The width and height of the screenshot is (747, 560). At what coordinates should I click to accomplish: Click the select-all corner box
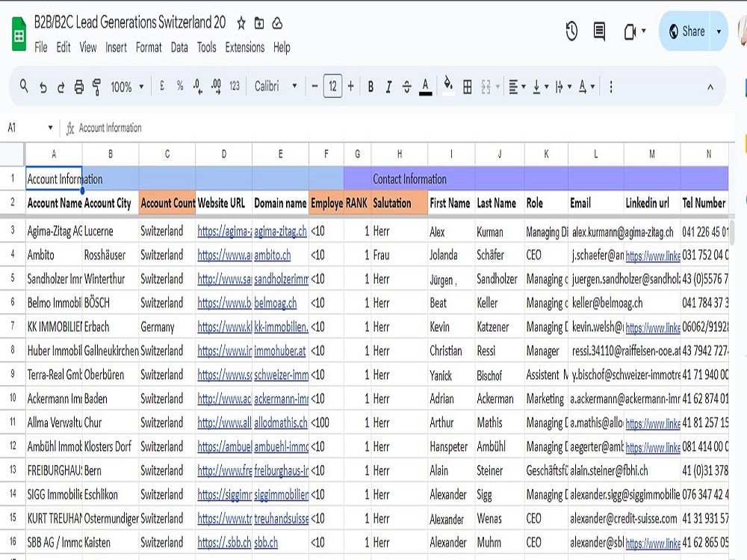pyautogui.click(x=13, y=154)
